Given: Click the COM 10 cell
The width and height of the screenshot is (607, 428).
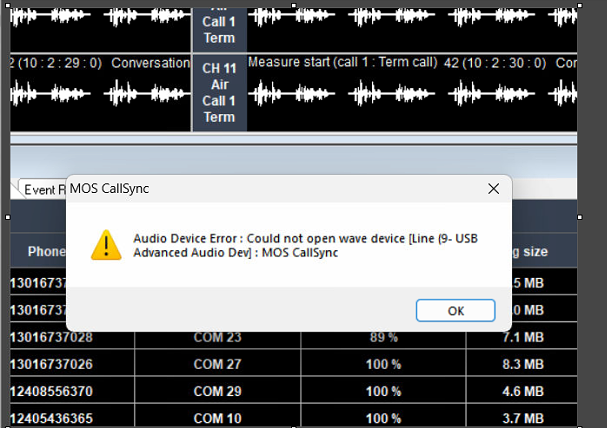Looking at the screenshot, I should point(217,418).
